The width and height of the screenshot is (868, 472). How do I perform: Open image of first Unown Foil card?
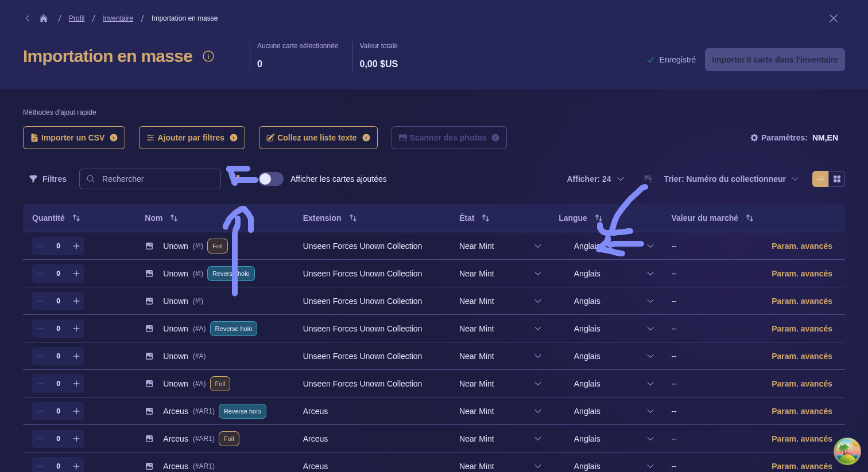pyautogui.click(x=149, y=246)
